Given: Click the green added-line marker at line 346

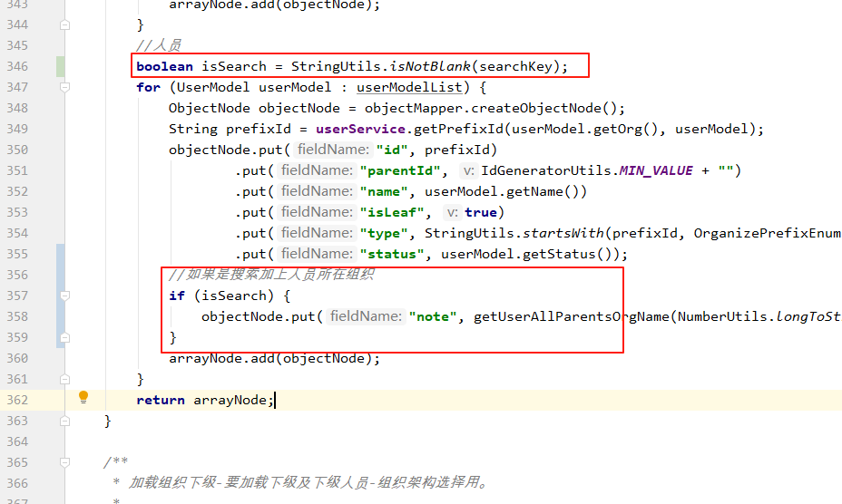Looking at the screenshot, I should click(x=60, y=66).
